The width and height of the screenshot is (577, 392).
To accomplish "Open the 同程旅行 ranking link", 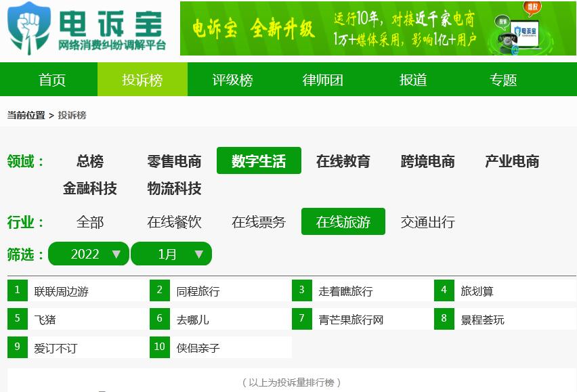I will pos(198,291).
